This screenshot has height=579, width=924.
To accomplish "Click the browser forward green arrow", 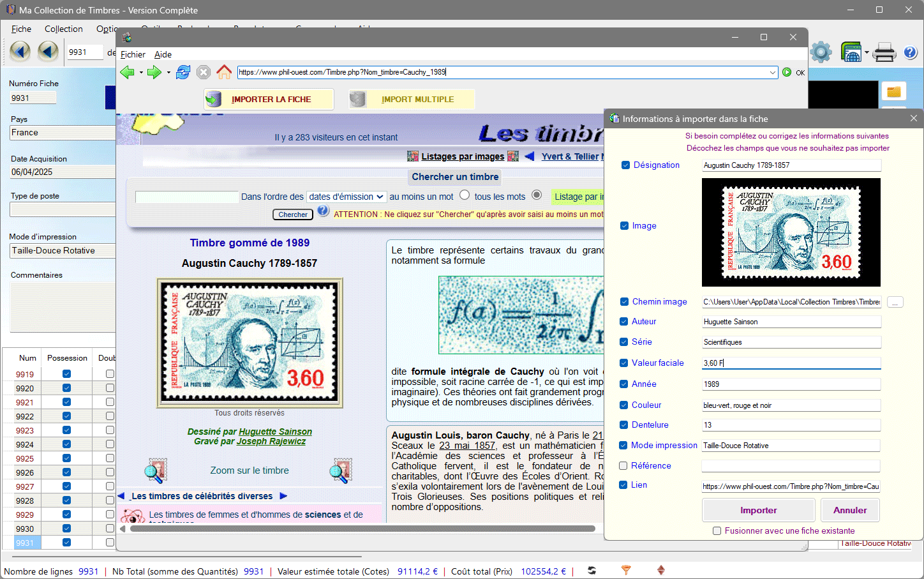I will (x=154, y=72).
